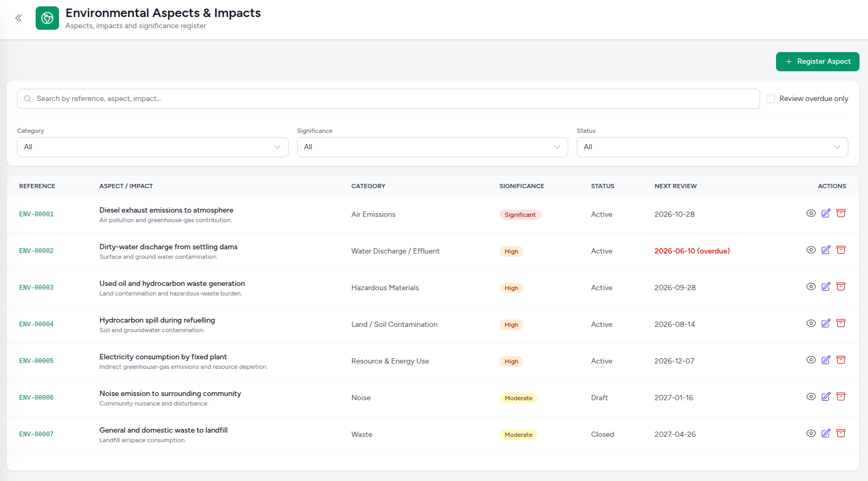Archive ENV-00003 using the red box icon
Screen dimensions: 868x481
[x=840, y=286]
